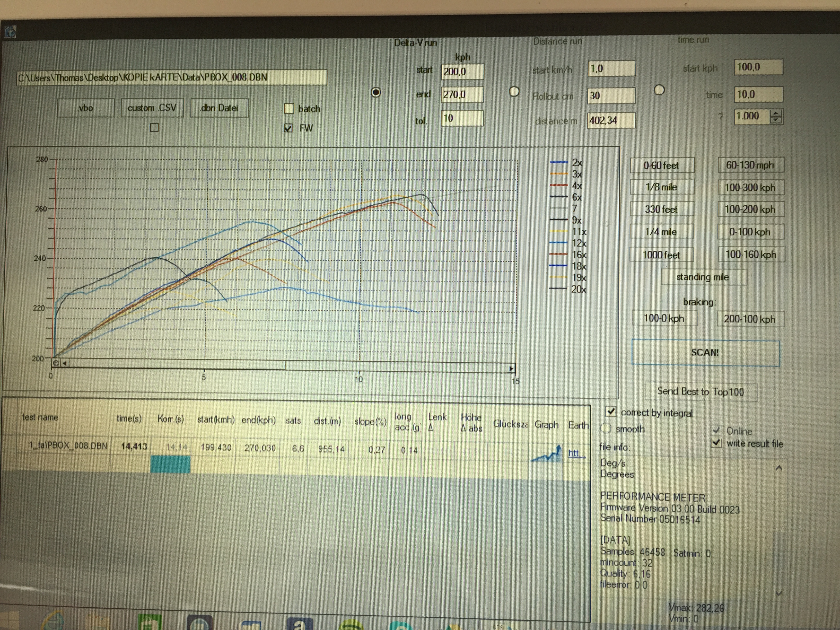Select the Distance run radio button
The height and width of the screenshot is (630, 840).
coord(514,92)
